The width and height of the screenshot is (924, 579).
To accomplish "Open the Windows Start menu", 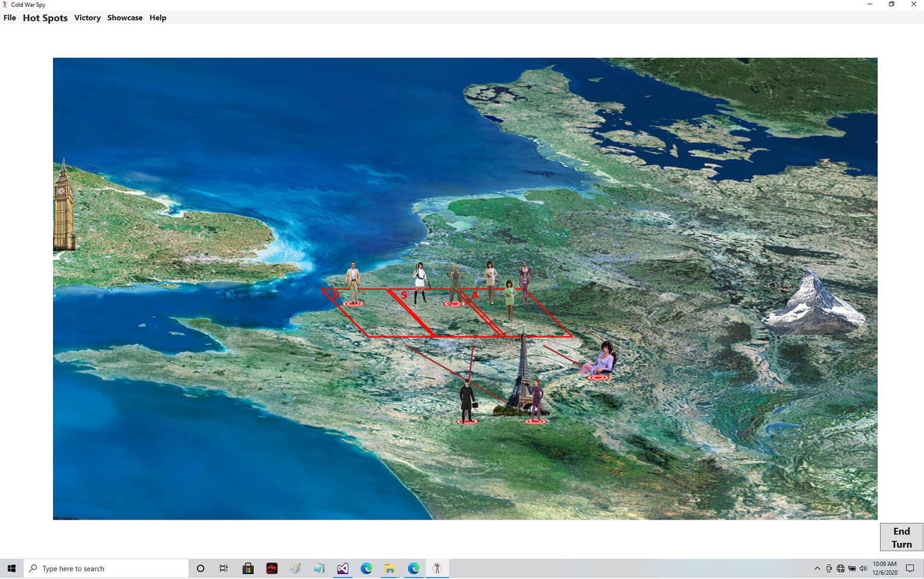I will 11,568.
